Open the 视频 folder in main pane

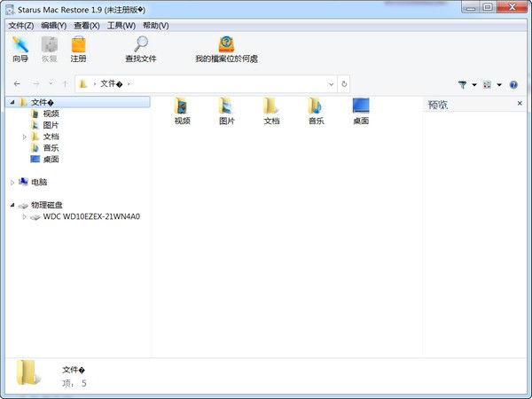[x=182, y=112]
